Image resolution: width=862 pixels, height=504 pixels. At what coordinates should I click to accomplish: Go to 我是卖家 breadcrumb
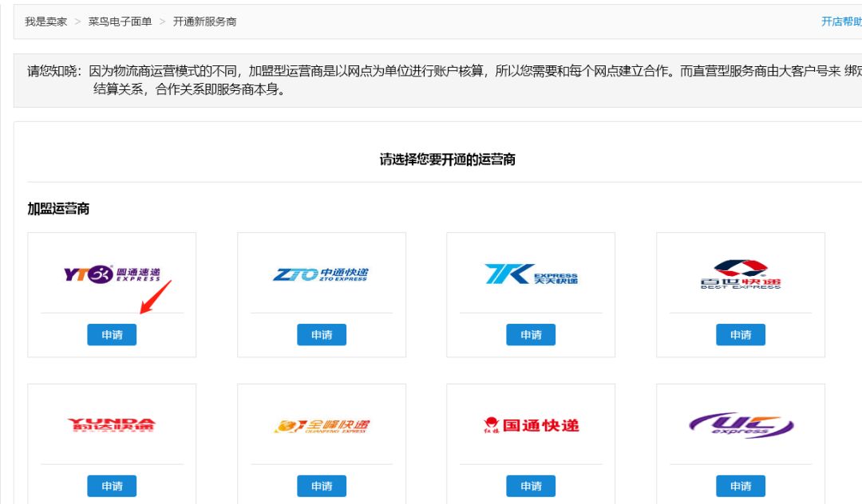click(x=45, y=22)
